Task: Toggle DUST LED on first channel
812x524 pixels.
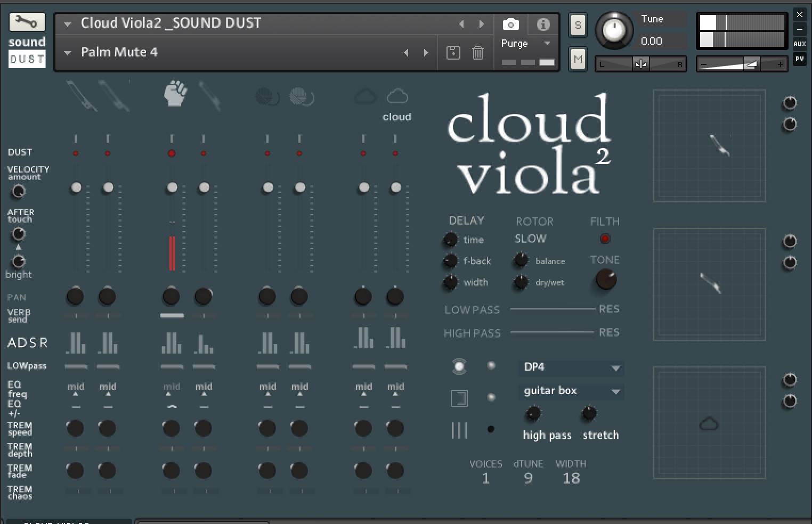Action: [76, 153]
